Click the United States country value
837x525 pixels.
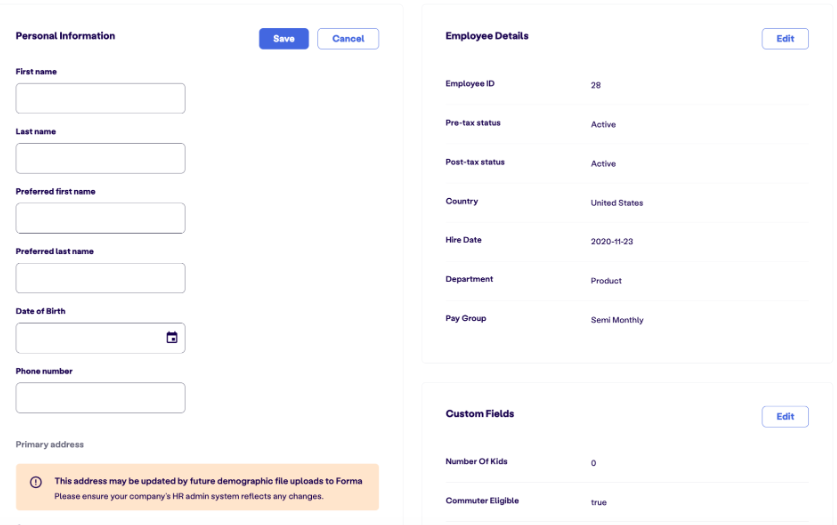click(617, 203)
